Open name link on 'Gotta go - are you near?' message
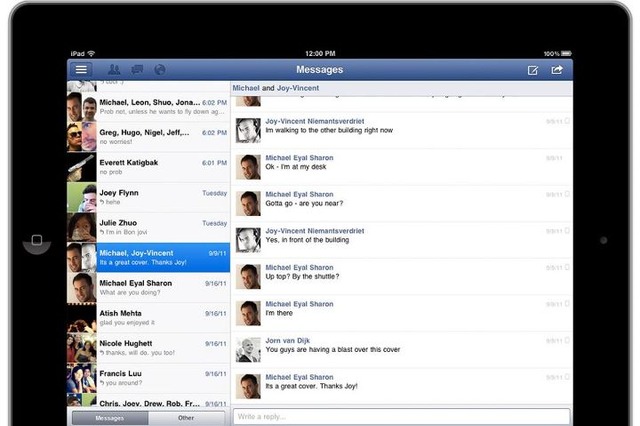 pos(299,195)
